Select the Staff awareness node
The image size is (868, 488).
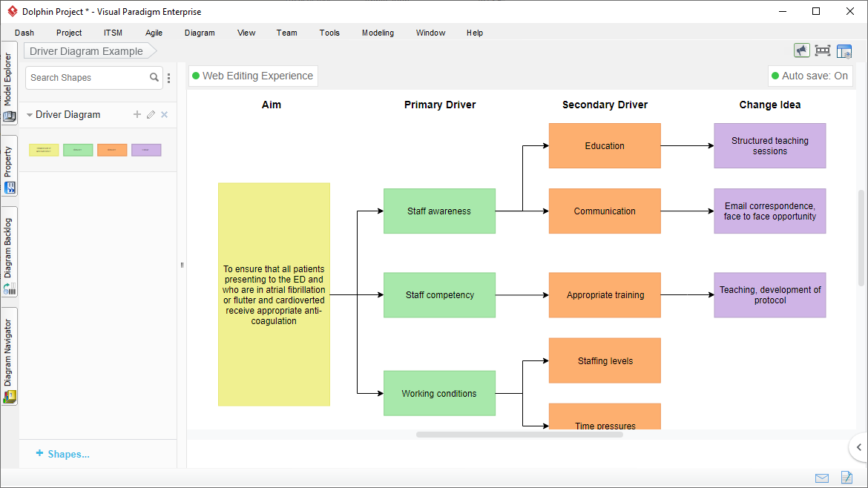[x=439, y=211]
